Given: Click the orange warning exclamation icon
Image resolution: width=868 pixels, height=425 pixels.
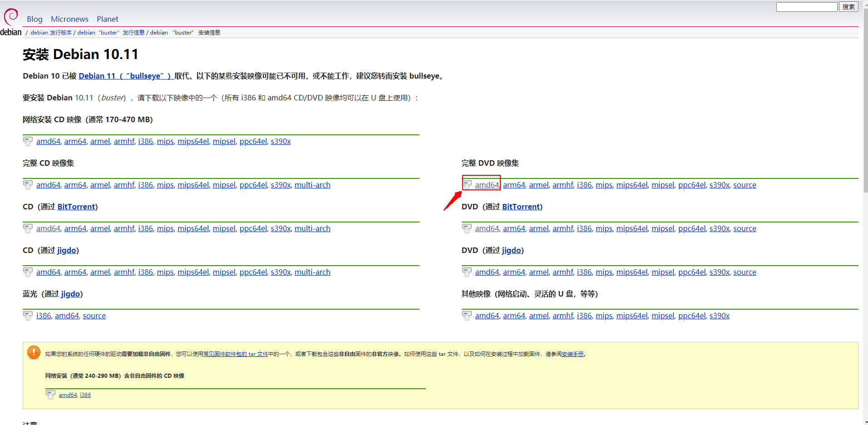Looking at the screenshot, I should tap(34, 352).
